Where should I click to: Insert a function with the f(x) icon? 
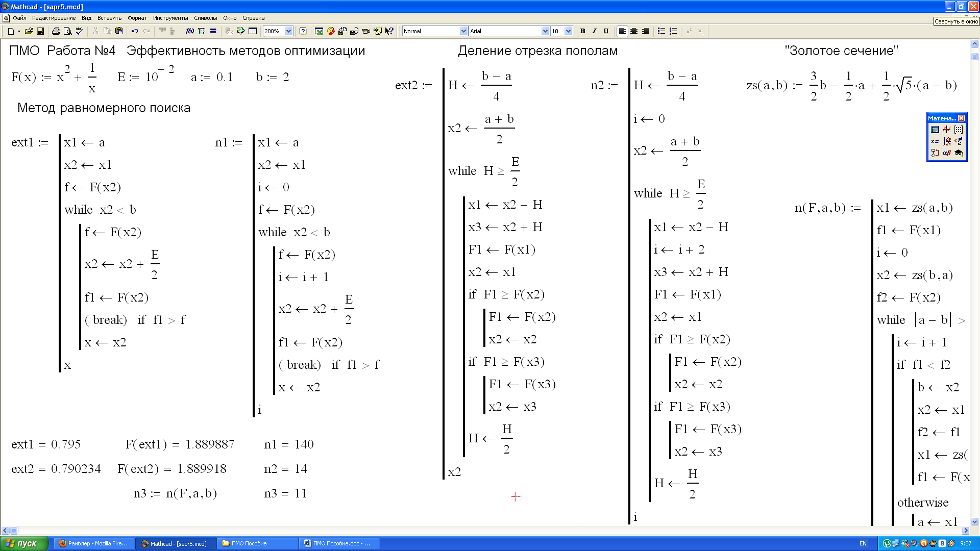pos(190,31)
